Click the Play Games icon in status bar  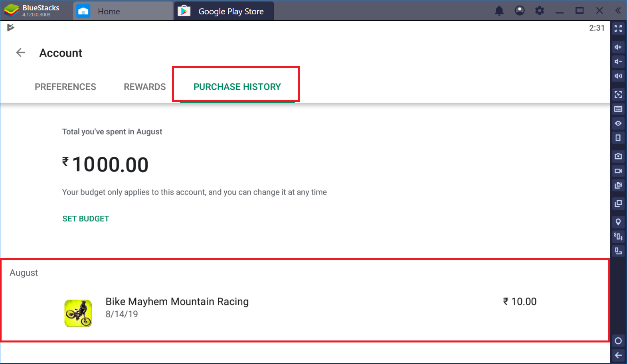click(x=11, y=28)
